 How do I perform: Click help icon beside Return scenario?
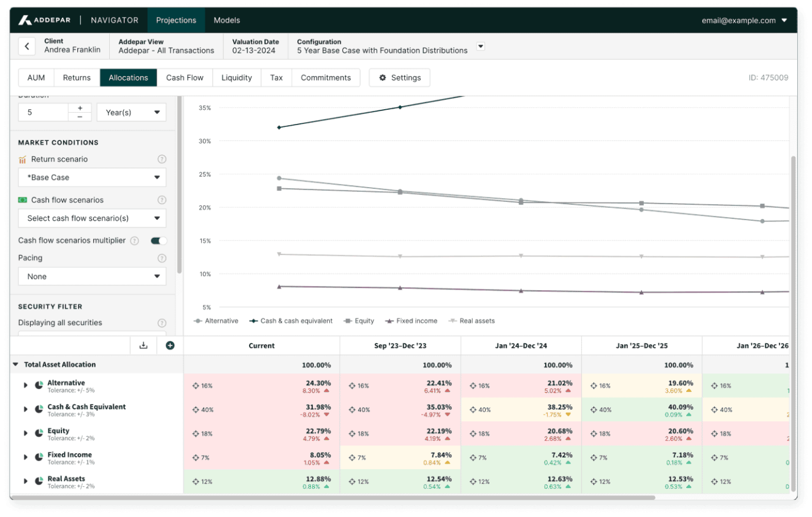coord(162,159)
